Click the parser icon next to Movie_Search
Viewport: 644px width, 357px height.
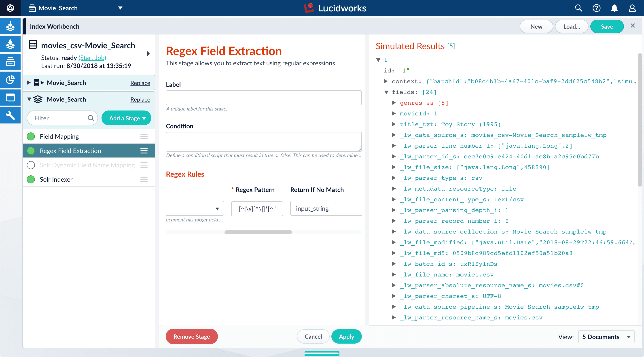click(39, 83)
